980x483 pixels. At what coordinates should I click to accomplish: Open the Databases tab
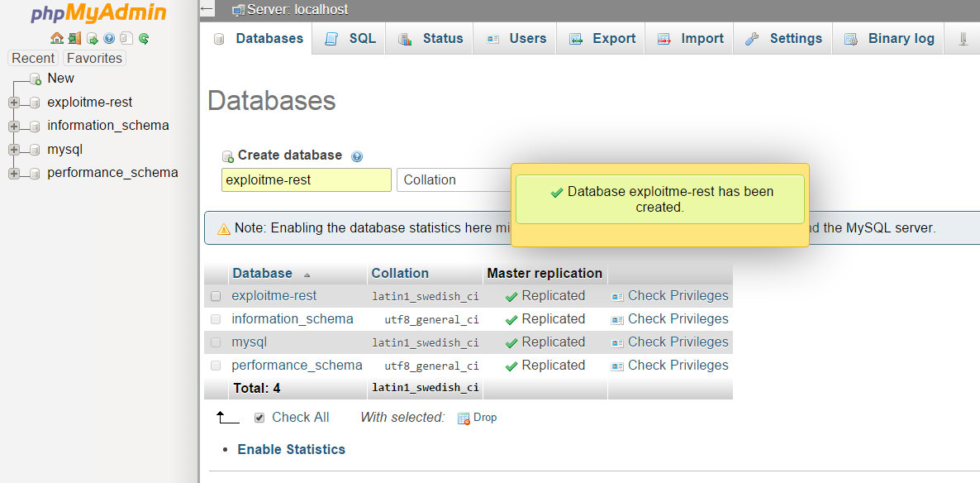[258, 38]
